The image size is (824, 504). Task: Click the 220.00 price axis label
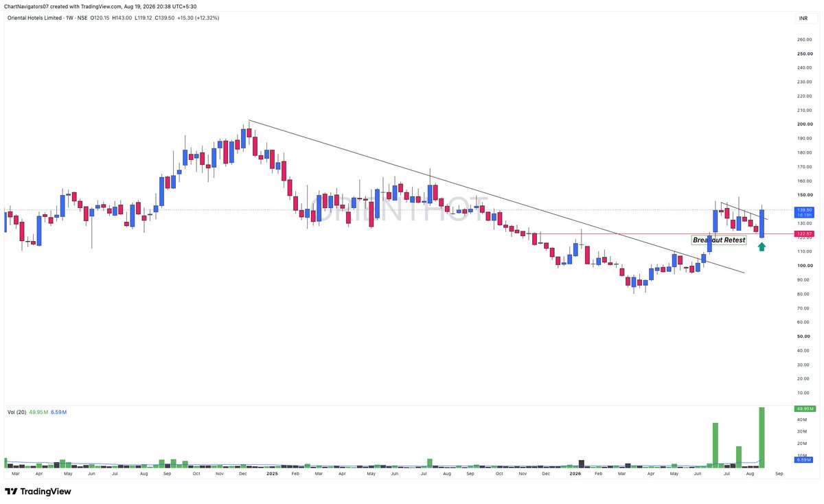[805, 96]
